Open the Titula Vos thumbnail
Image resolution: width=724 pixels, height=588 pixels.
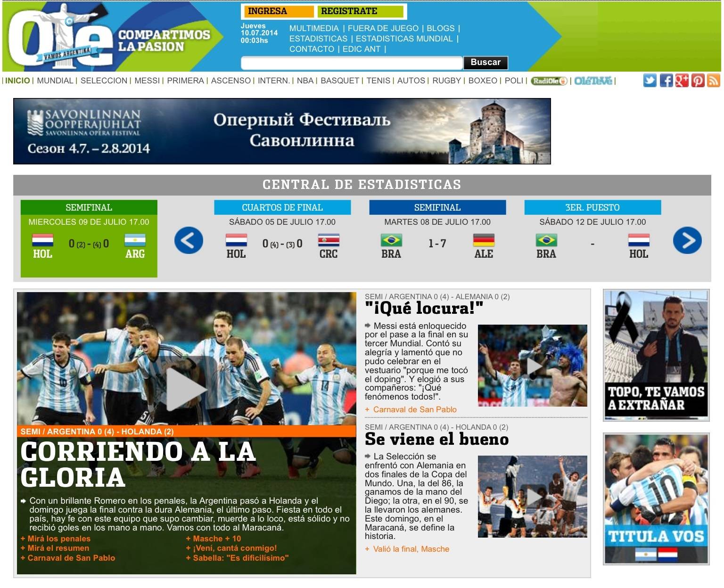pyautogui.click(x=656, y=499)
